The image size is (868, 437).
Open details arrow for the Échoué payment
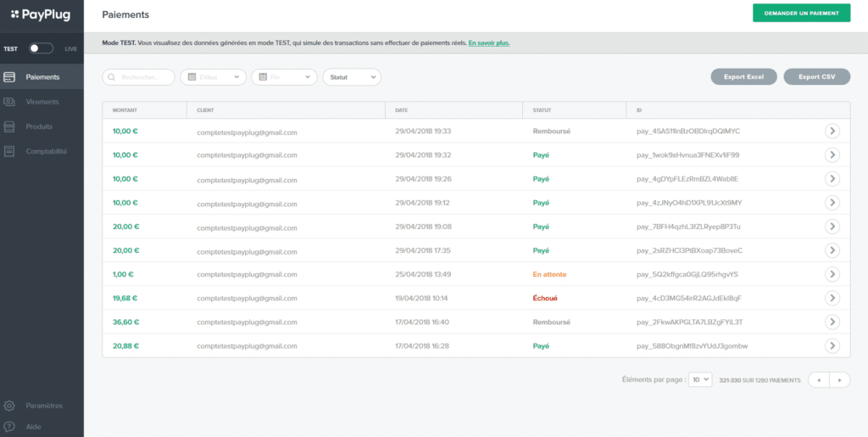click(x=832, y=298)
